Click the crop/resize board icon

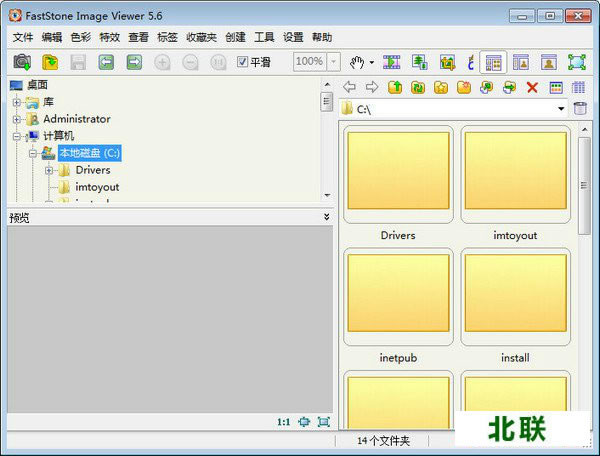(x=447, y=62)
